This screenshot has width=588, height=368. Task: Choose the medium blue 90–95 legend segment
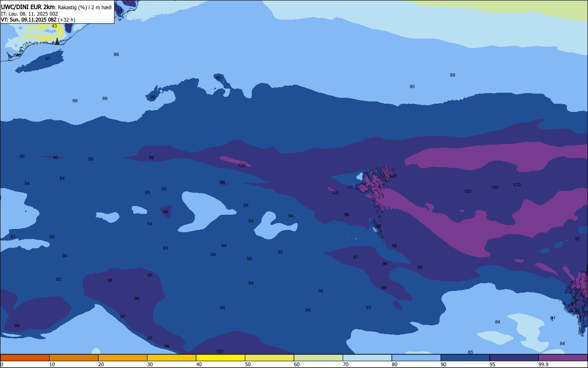point(465,357)
